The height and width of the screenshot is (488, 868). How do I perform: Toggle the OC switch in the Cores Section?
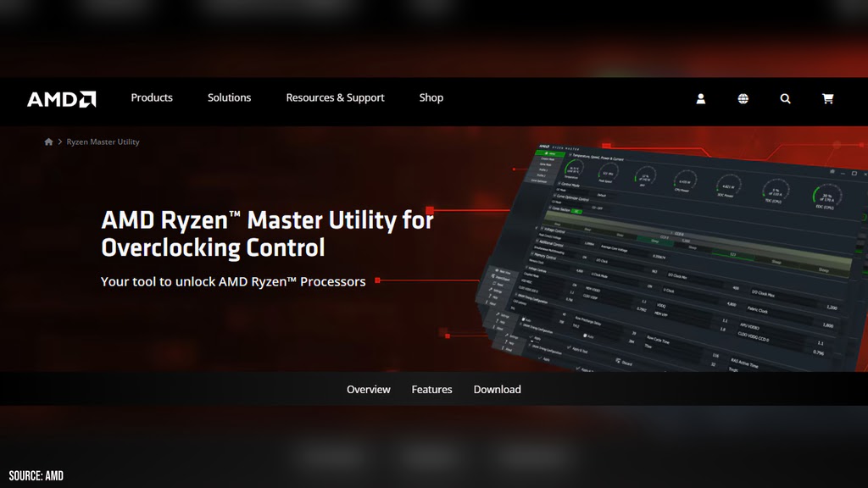coord(577,213)
